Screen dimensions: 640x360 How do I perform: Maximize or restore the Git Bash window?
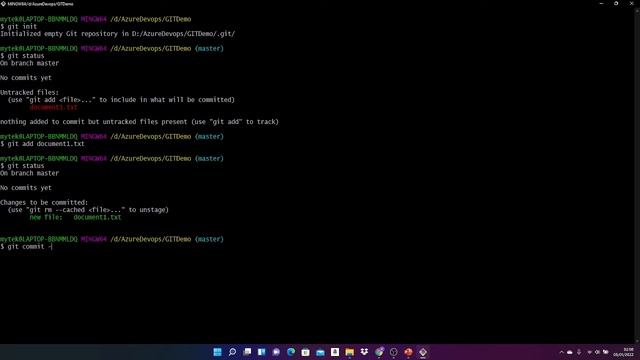tap(616, 4)
